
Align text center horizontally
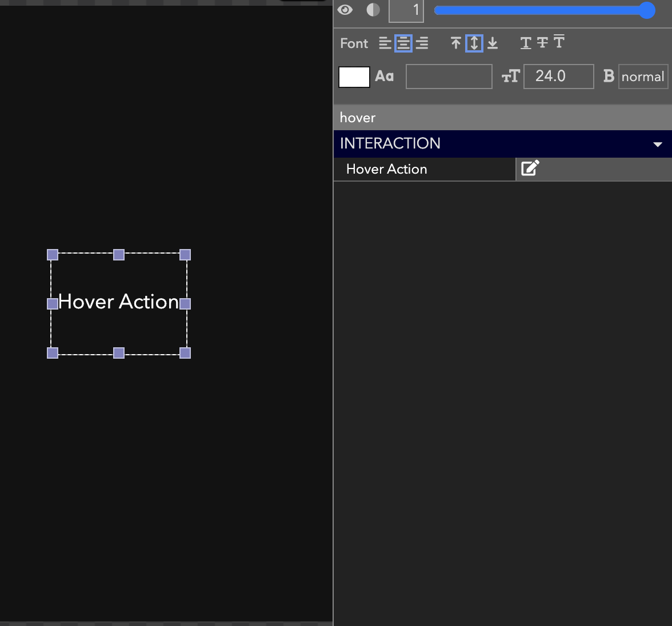(403, 43)
